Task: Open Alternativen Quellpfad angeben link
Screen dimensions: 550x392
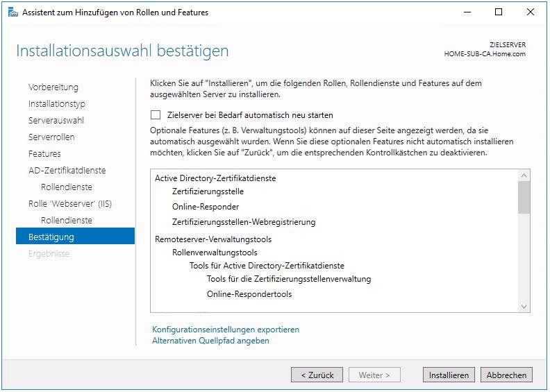Action: 210,341
